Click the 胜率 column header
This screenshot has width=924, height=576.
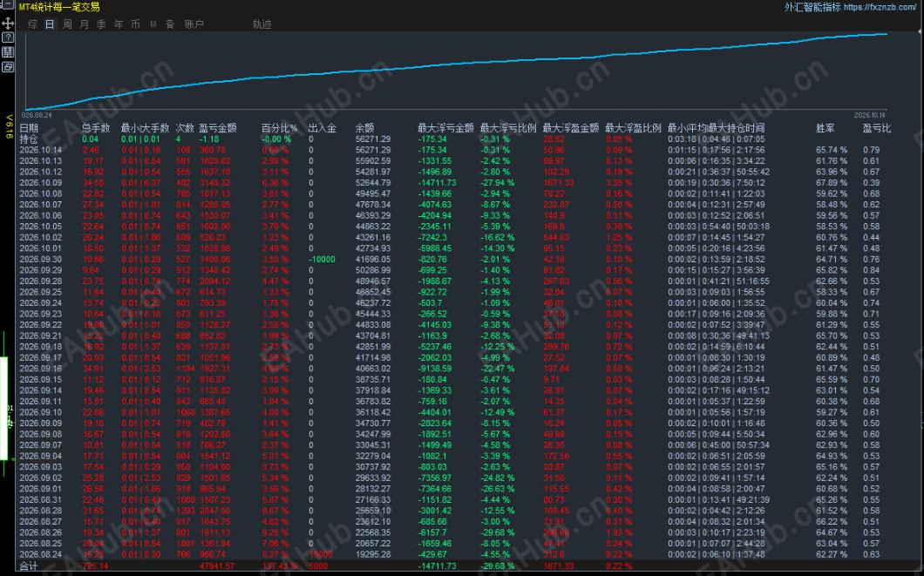click(825, 128)
